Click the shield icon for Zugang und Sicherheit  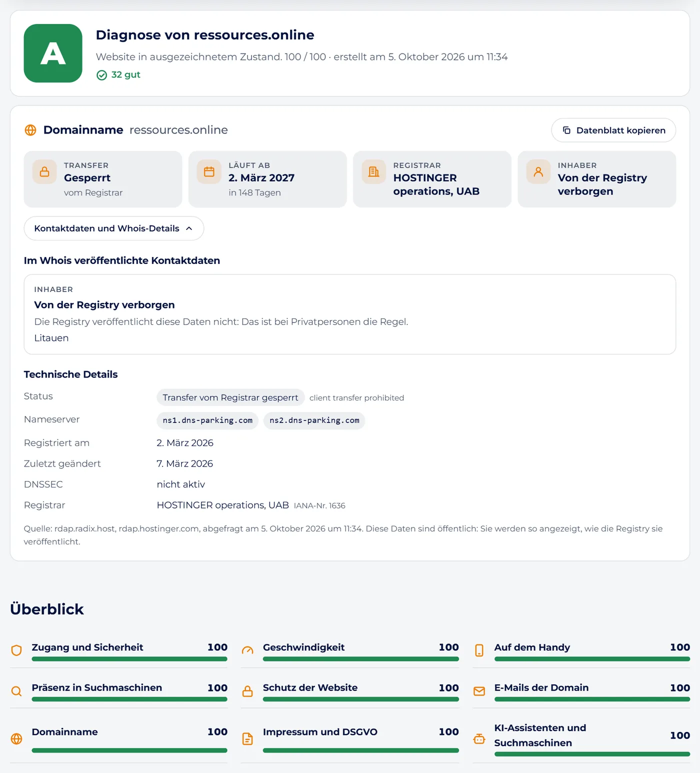tap(16, 650)
